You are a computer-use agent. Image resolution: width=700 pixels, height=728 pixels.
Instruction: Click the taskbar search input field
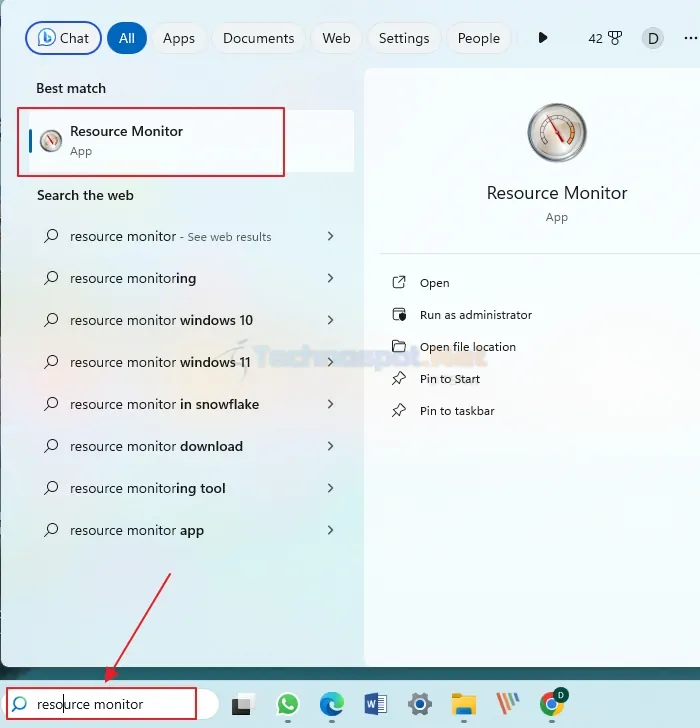point(111,704)
